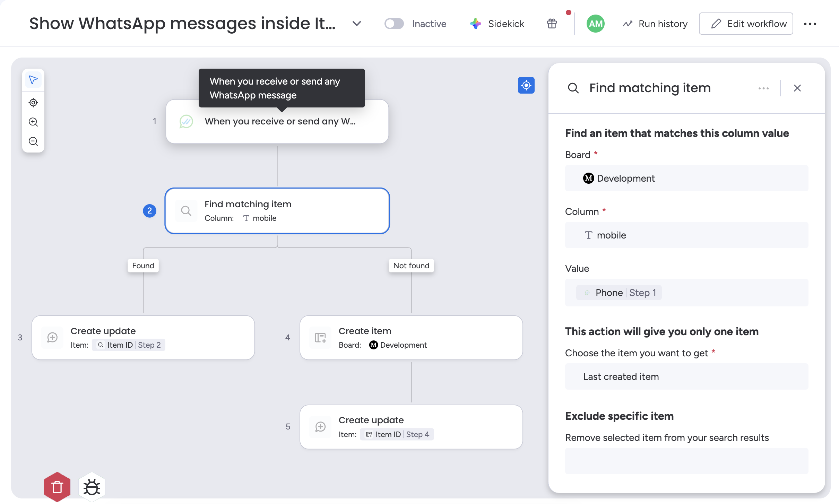Open the Last created item dropdown
839x504 pixels.
pos(686,376)
